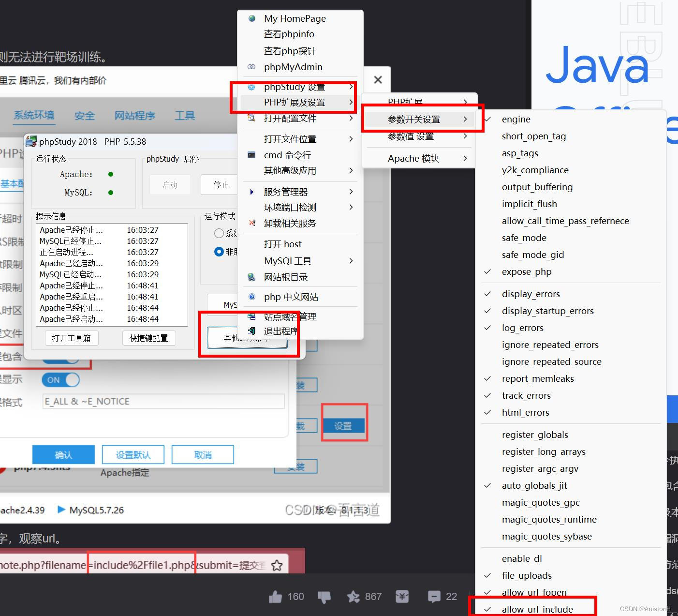
Task: Click the 站点域名管理 icon
Action: pos(251,316)
